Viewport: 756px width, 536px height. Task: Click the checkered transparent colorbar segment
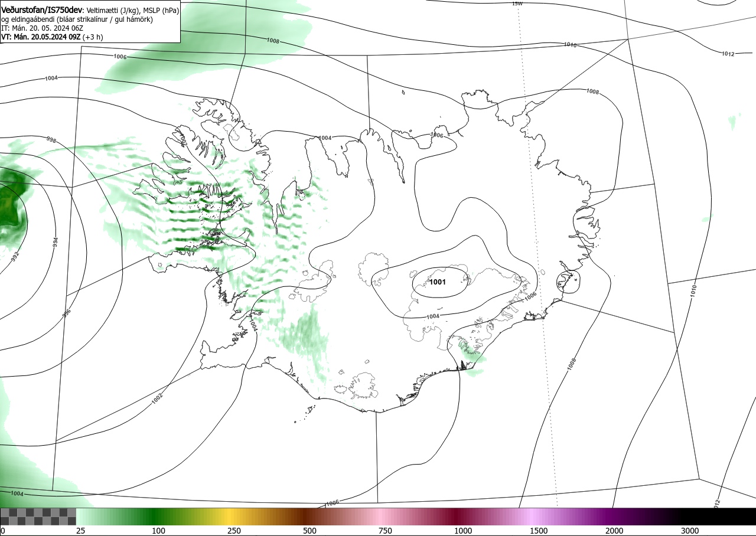click(x=38, y=517)
